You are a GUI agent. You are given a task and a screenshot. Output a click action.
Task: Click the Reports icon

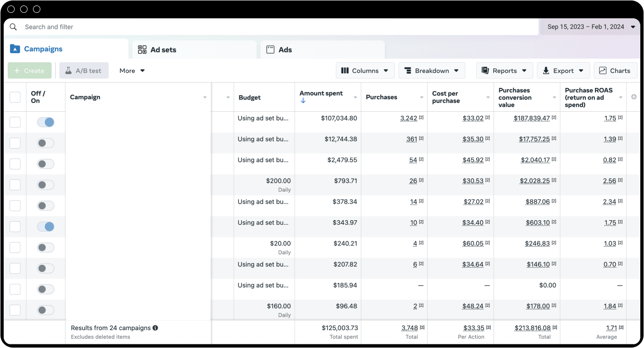(485, 71)
